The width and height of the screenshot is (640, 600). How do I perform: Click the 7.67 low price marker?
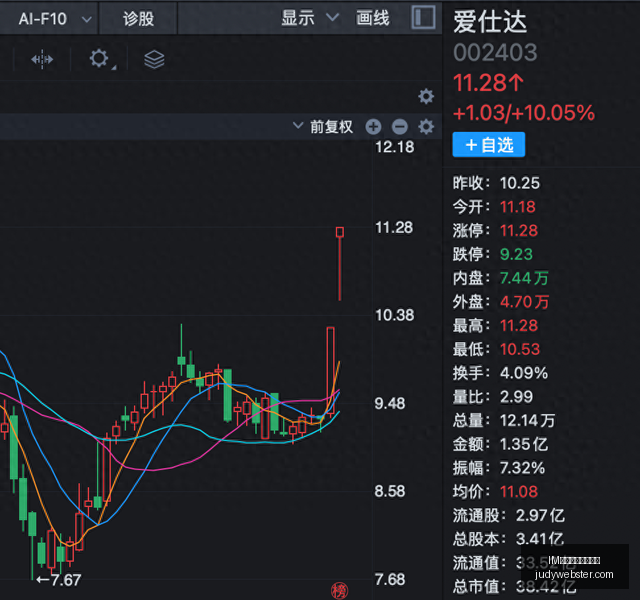point(59,580)
